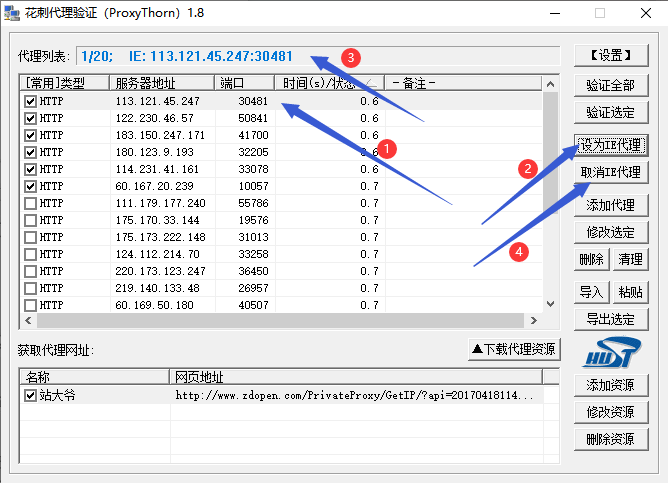Viewport: 668px width, 483px height.
Task: Click 下载代理资源 button
Action: pos(514,349)
